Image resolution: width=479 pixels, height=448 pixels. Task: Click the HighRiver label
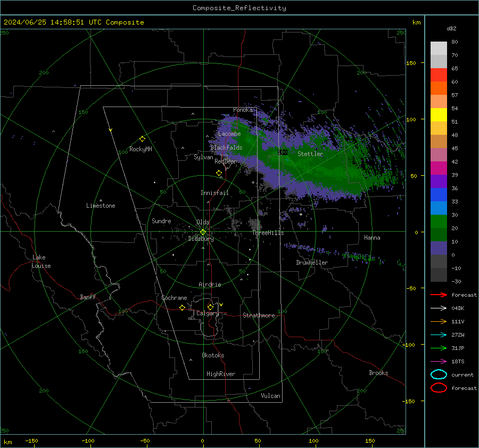[x=221, y=374]
